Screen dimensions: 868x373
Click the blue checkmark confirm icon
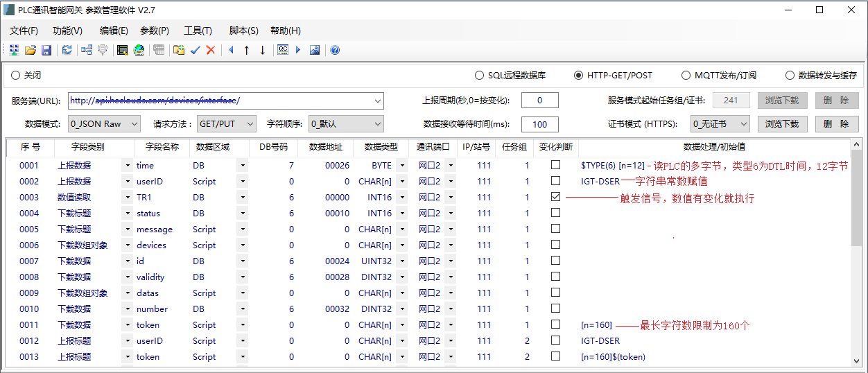[x=196, y=50]
